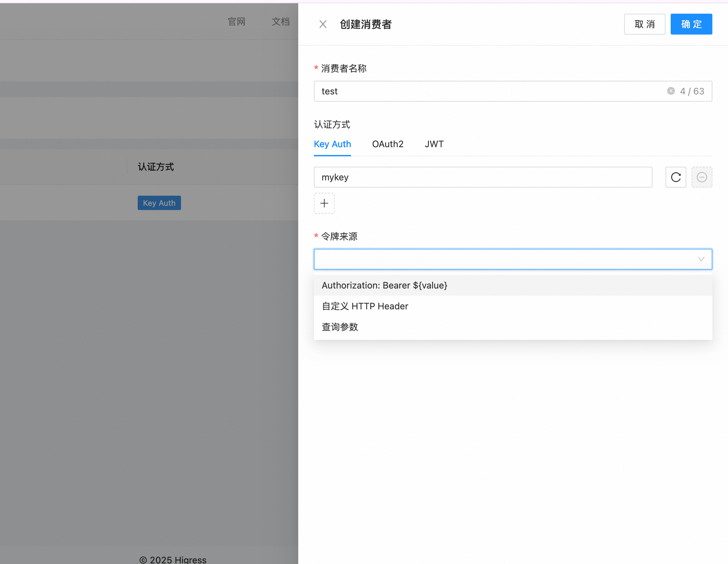This screenshot has height=564, width=728.
Task: Open the 官网 navigation link
Action: coord(236,21)
